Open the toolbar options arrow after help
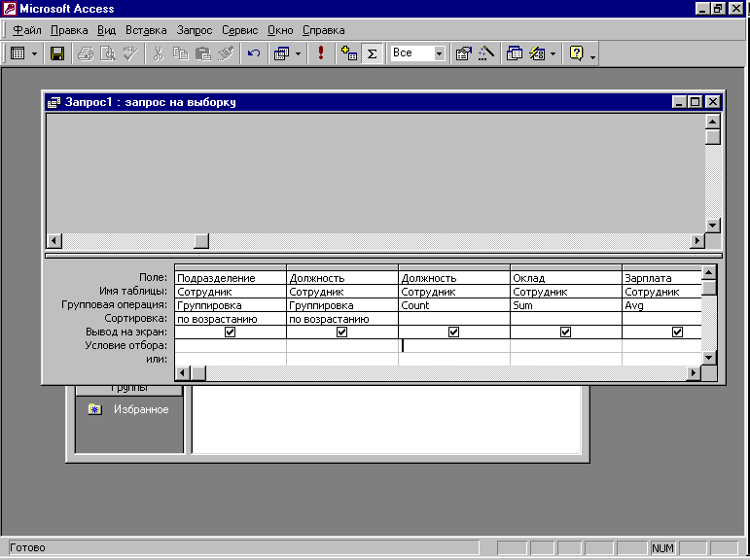The width and height of the screenshot is (750, 560). coord(592,56)
